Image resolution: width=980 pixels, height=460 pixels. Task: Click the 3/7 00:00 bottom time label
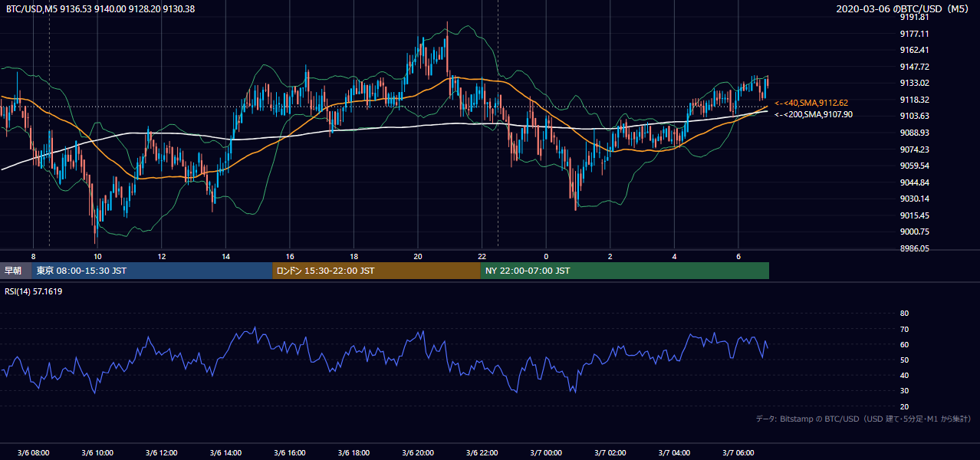point(546,453)
